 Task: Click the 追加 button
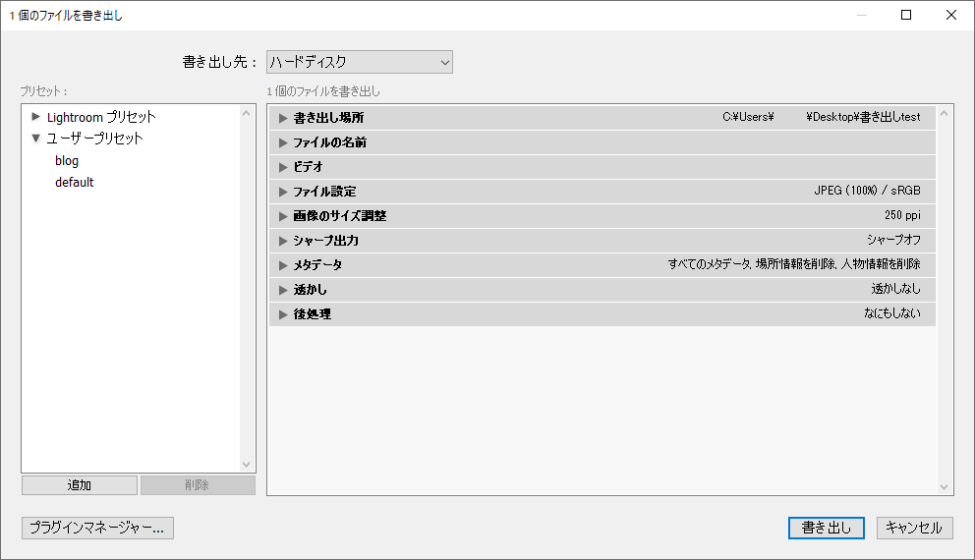click(80, 485)
